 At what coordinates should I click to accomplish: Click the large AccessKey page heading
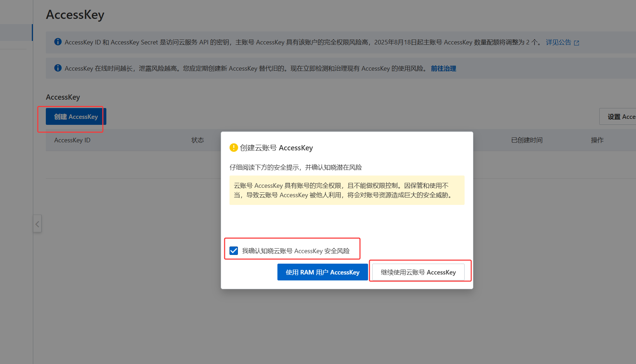coord(75,15)
